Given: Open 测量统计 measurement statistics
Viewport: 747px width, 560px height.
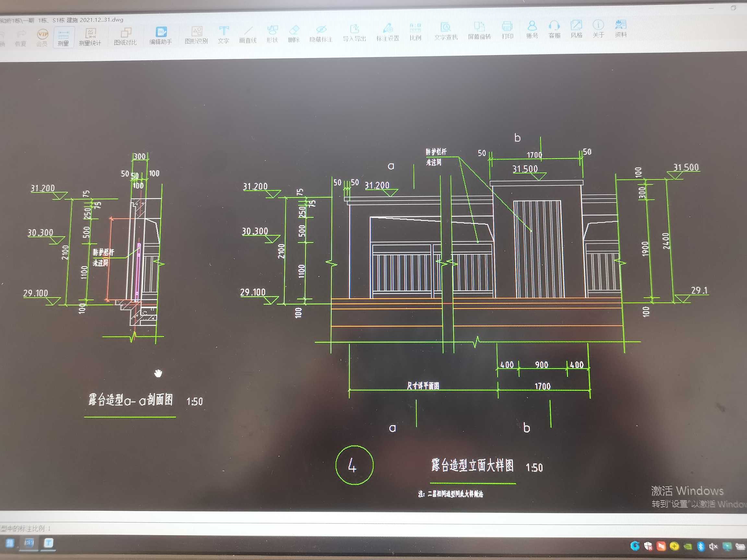Looking at the screenshot, I should [90, 37].
